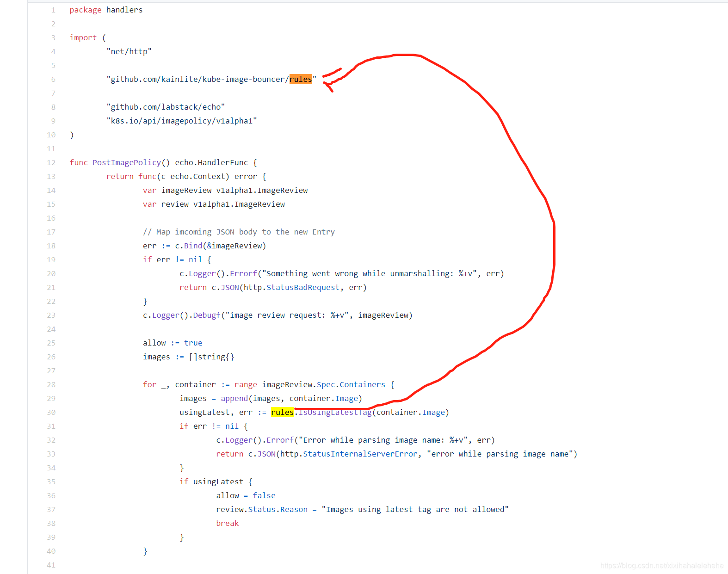
Task: Click the "break" keyword on line 38
Action: pos(228,523)
